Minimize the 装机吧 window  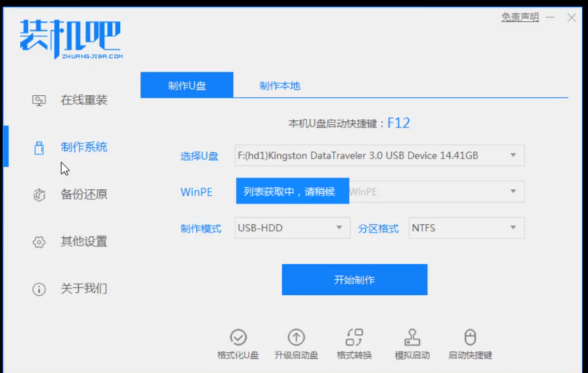550,18
